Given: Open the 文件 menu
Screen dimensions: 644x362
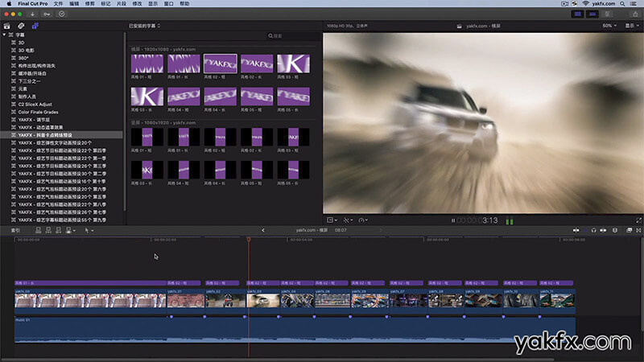Looking at the screenshot, I should click(58, 4).
